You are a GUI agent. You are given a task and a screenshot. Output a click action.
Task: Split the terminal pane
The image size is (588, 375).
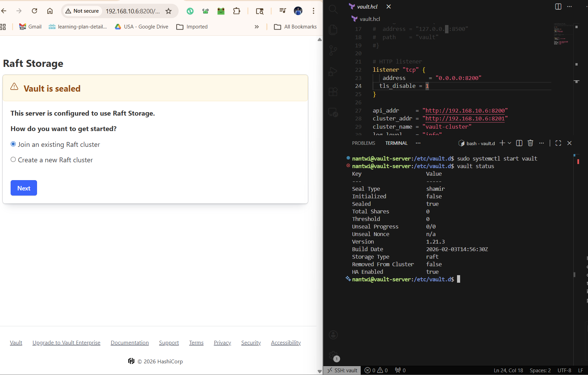(x=519, y=143)
